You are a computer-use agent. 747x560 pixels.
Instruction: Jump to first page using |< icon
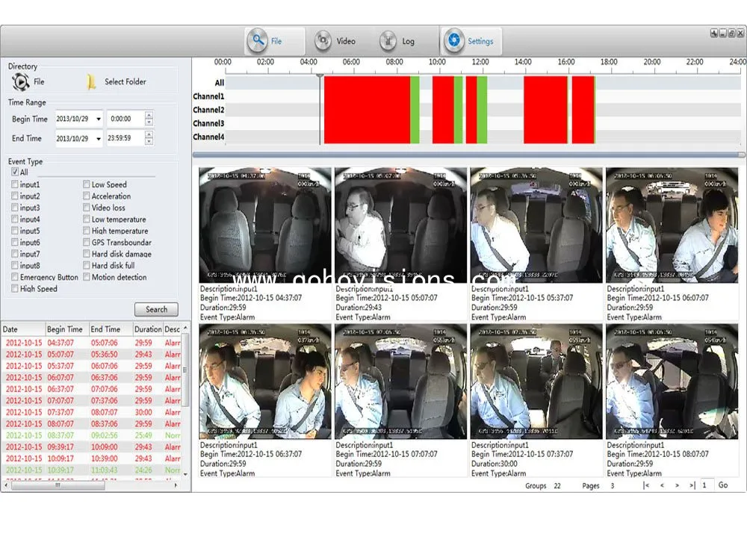coord(646,485)
